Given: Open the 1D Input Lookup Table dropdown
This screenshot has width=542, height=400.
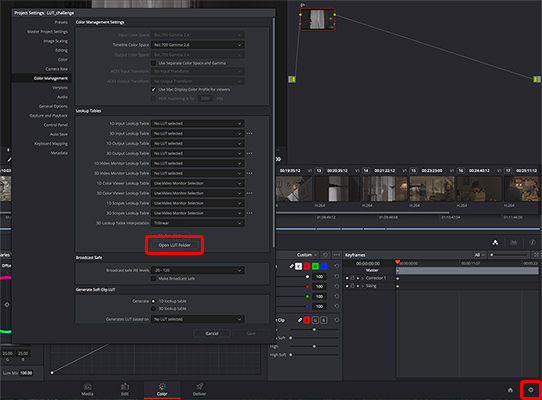Looking at the screenshot, I should pyautogui.click(x=197, y=123).
